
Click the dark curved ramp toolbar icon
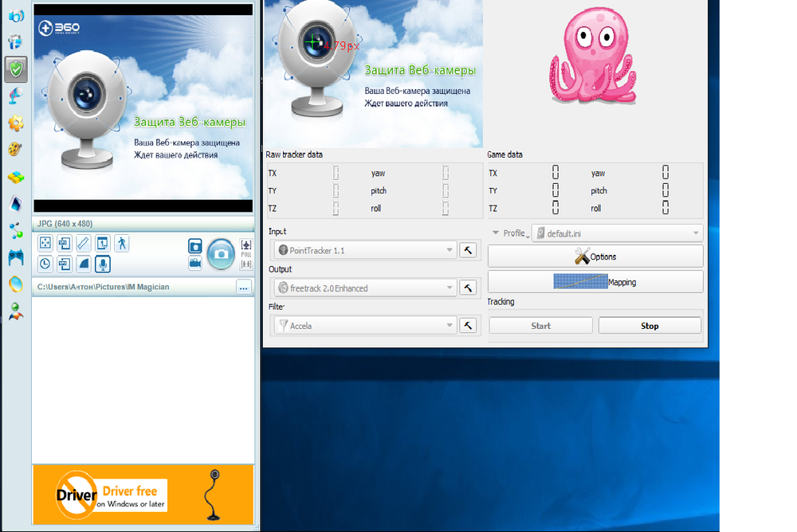click(x=84, y=264)
